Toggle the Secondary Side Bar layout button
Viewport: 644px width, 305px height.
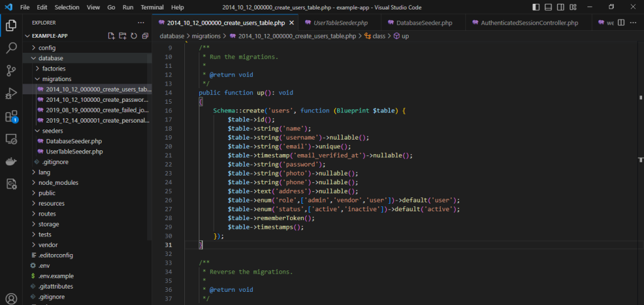tap(559, 7)
